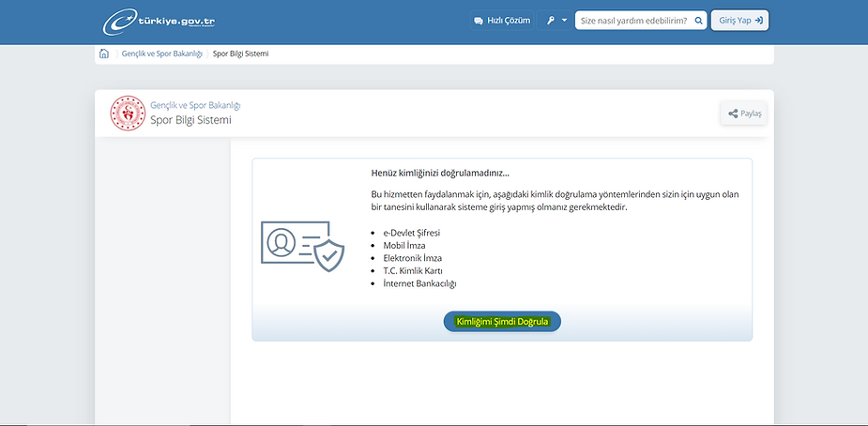
Task: Click the Gençlik ve Spor Bakanlığı emblem
Action: [128, 114]
